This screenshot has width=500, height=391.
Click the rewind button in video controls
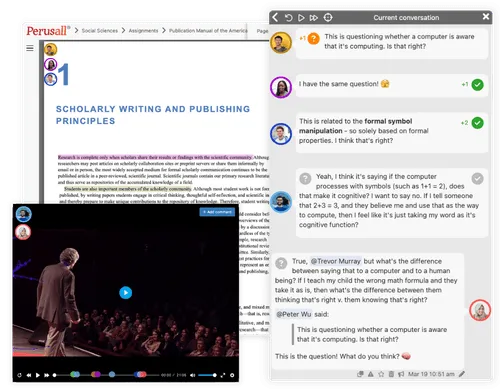pyautogui.click(x=29, y=375)
